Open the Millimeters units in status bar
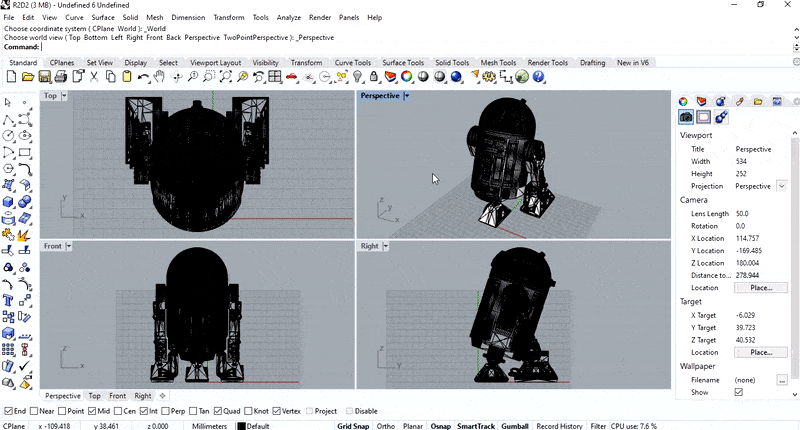Viewport: 800px width, 430px height. (x=209, y=426)
